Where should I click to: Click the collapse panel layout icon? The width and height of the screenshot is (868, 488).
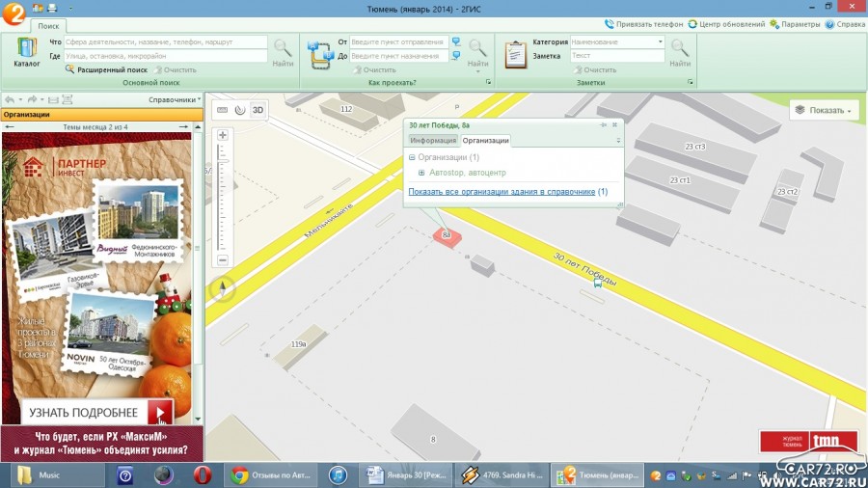click(x=53, y=99)
